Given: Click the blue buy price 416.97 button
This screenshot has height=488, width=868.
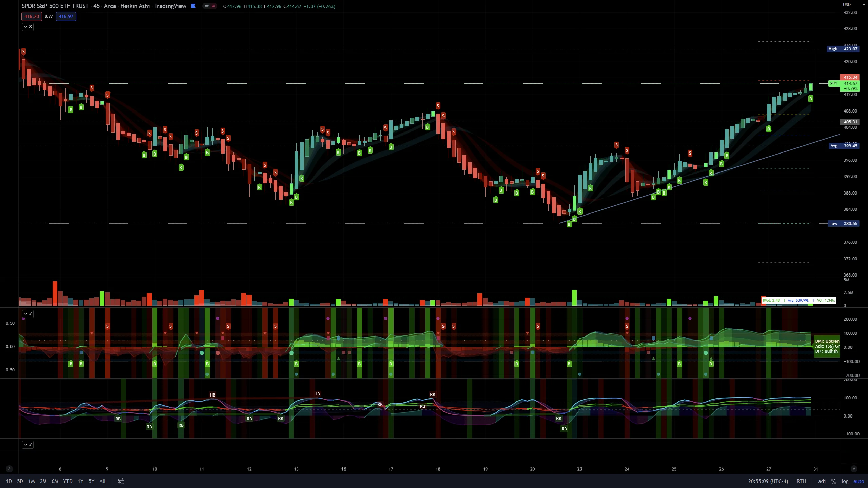Looking at the screenshot, I should point(66,16).
